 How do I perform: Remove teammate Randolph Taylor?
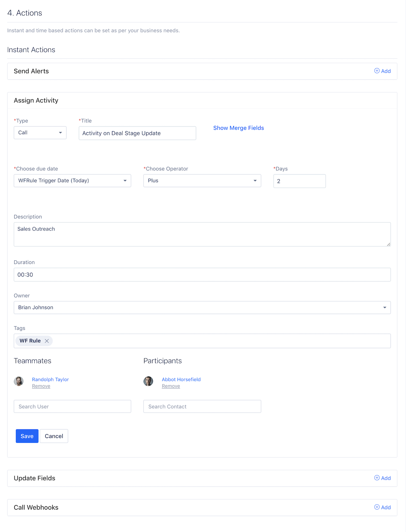pos(41,386)
